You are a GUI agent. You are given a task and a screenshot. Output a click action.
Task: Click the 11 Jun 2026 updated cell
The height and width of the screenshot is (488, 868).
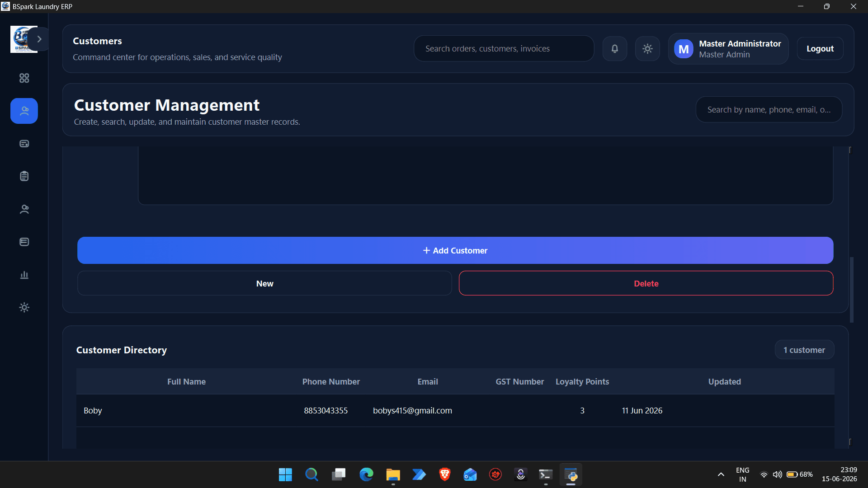tap(642, 410)
